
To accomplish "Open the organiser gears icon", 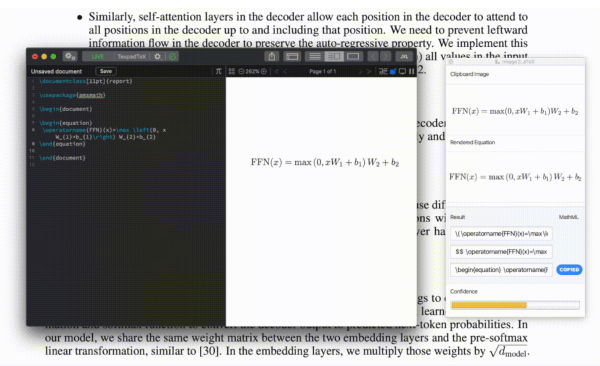I will tap(70, 57).
